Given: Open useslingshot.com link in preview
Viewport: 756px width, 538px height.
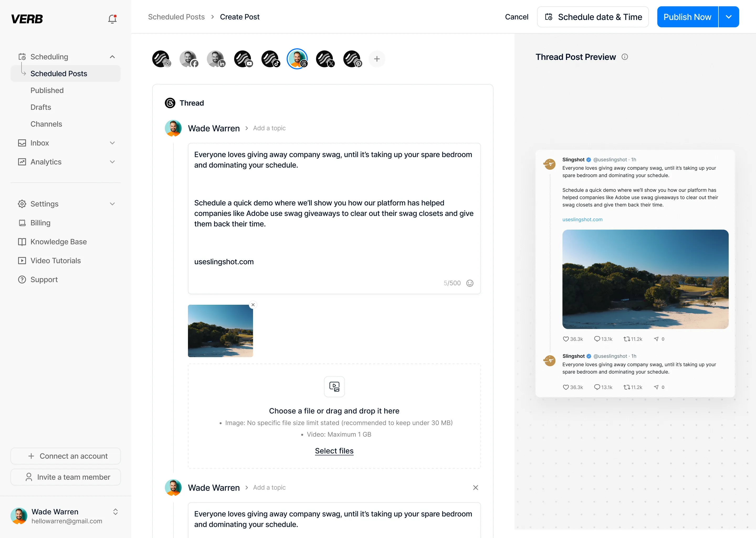Looking at the screenshot, I should 582,220.
